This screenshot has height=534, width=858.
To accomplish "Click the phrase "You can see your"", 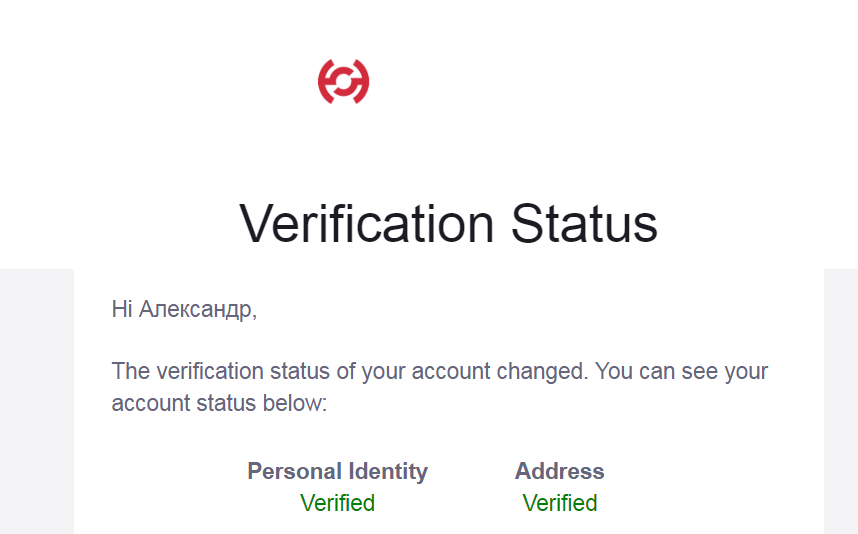I will [x=682, y=372].
